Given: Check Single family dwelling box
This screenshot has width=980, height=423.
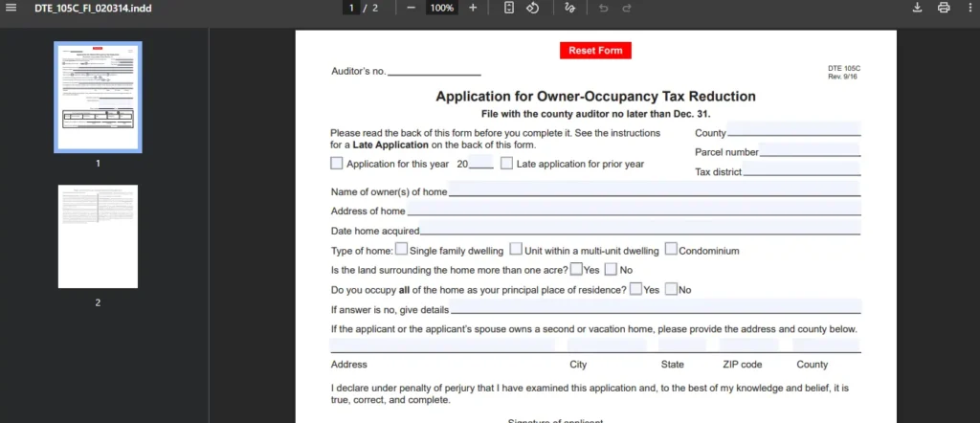Looking at the screenshot, I should tap(401, 249).
